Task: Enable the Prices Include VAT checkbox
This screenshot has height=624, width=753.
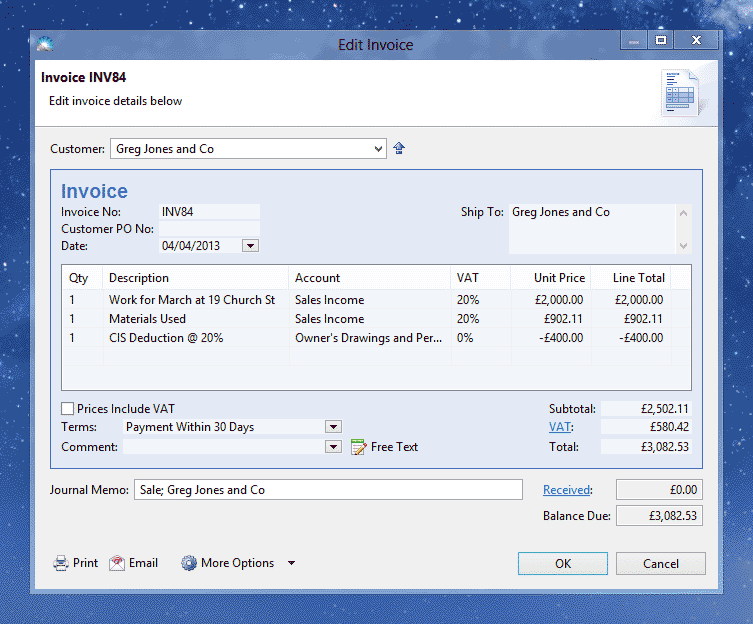Action: pos(68,409)
